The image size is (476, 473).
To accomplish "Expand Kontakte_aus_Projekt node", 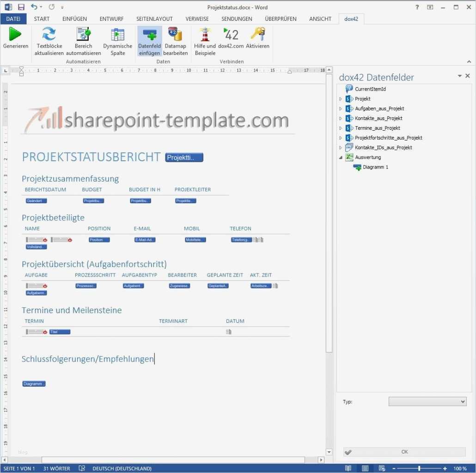I will pyautogui.click(x=340, y=118).
